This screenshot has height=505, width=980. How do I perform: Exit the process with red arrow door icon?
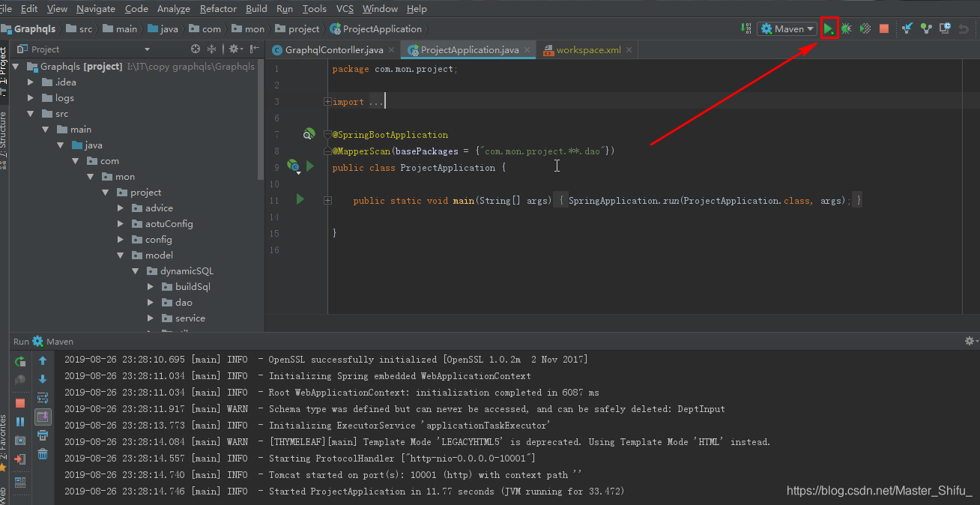[20, 459]
